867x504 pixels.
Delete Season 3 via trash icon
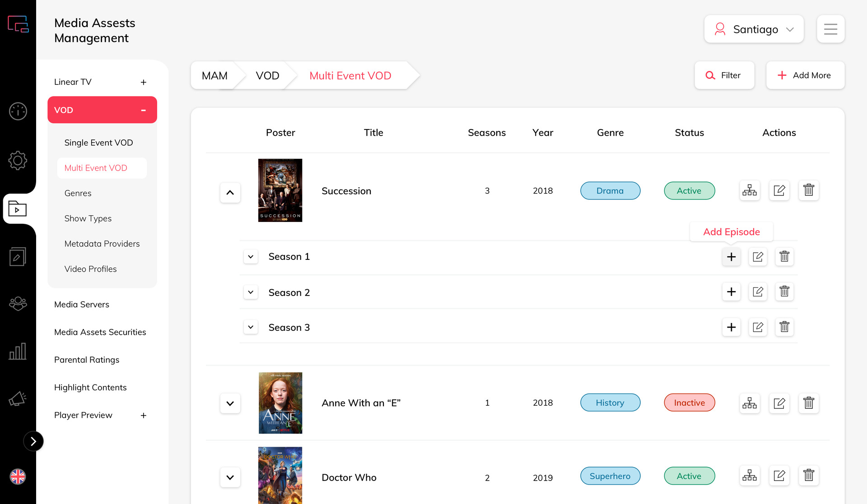tap(784, 327)
